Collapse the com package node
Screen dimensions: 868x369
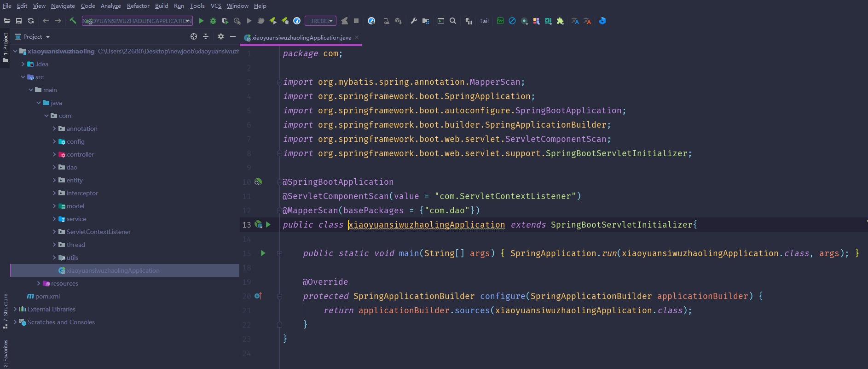coord(46,116)
